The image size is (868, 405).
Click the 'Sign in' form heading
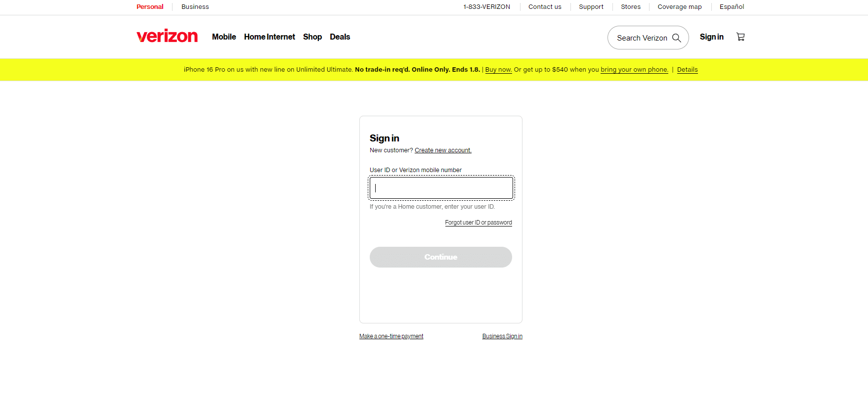pos(385,138)
